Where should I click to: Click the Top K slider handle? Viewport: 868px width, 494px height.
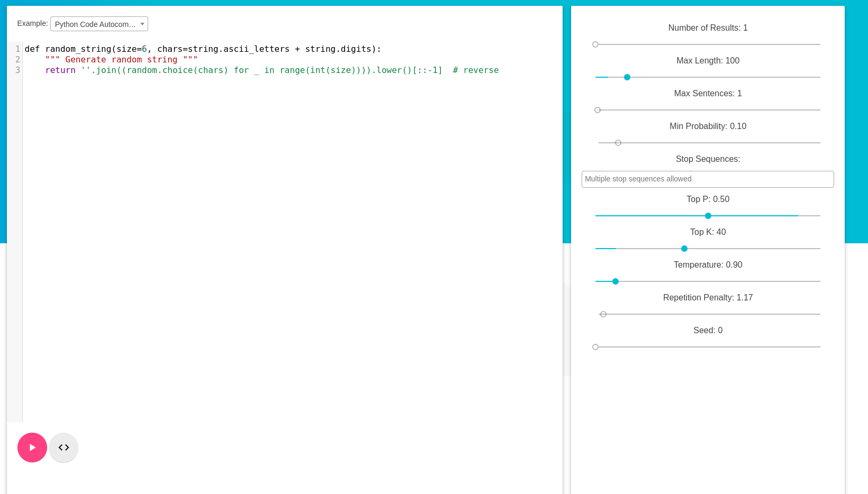684,249
